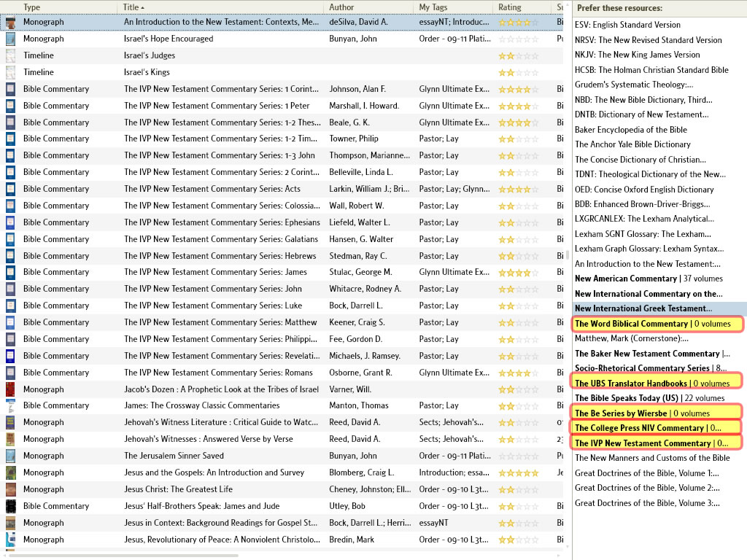Click the cover icon for IVP John commentary

point(10,289)
